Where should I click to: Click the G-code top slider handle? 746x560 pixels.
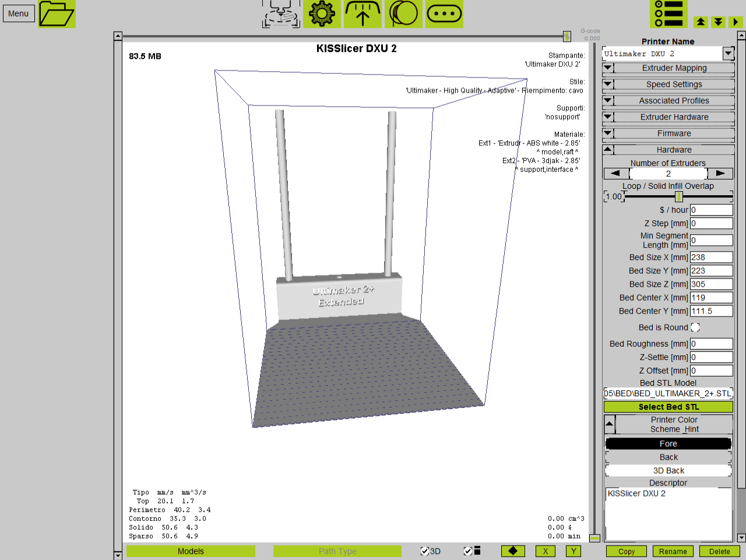coord(566,37)
